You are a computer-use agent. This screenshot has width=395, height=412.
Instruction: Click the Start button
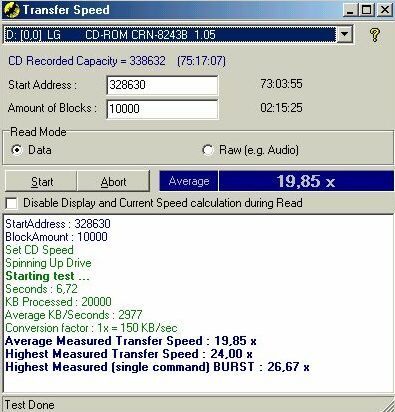(x=41, y=182)
